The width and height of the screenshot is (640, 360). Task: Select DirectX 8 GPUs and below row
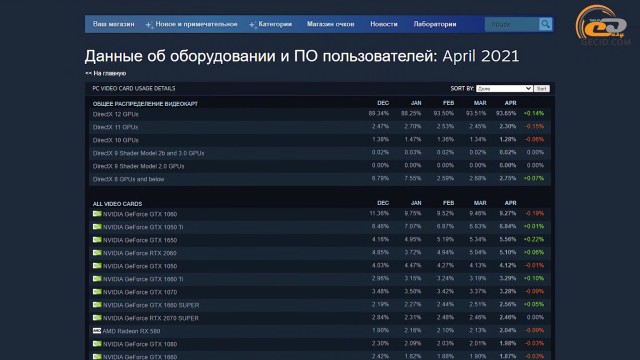(320, 179)
